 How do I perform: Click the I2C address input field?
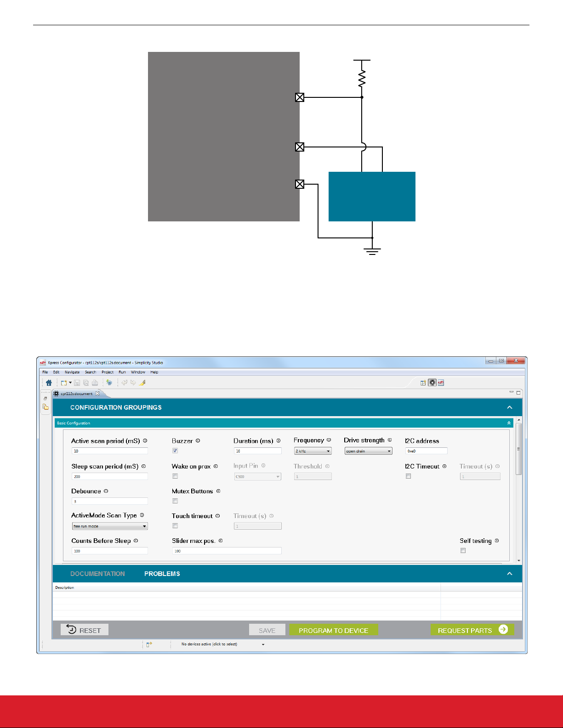[x=427, y=451]
